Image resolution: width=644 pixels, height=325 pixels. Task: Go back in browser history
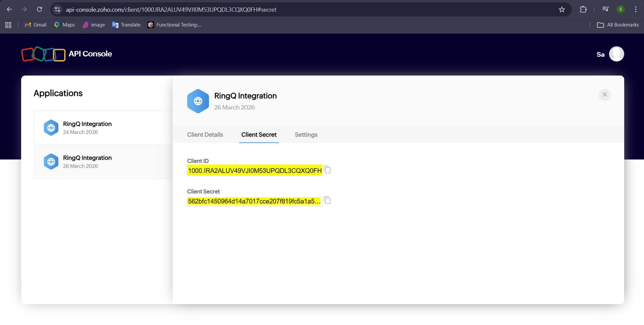coord(9,9)
